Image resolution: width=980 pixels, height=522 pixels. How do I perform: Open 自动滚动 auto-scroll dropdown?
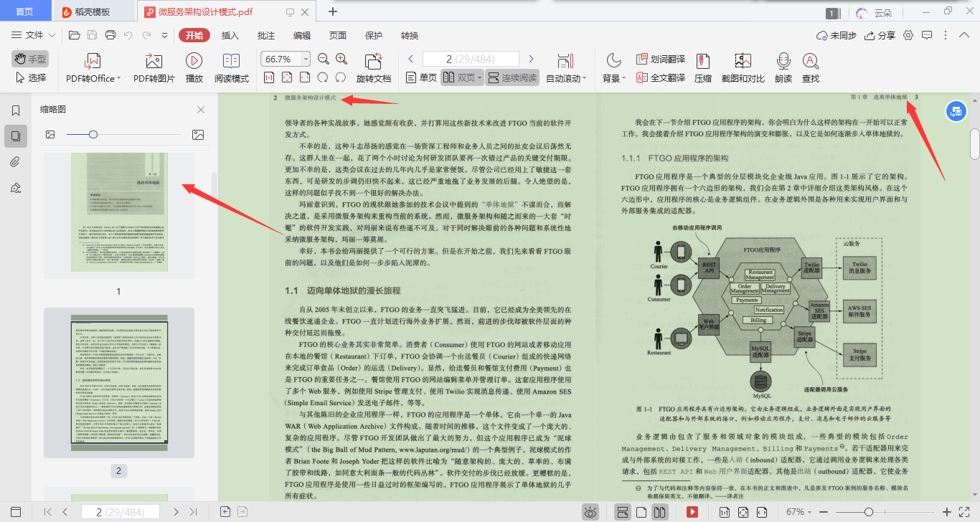click(x=584, y=79)
